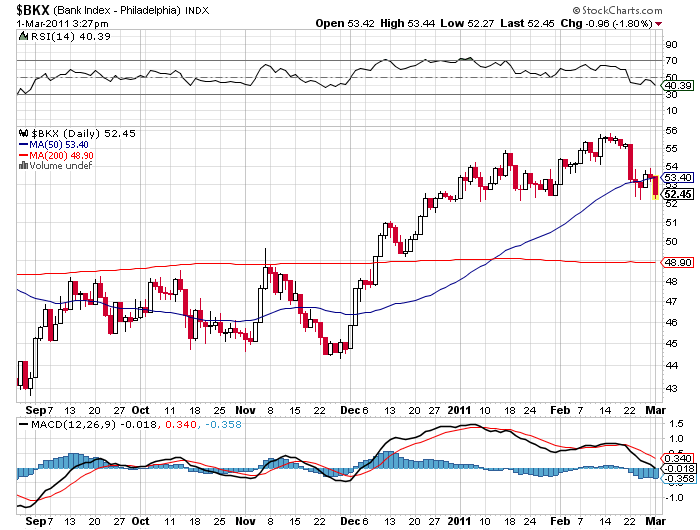Viewport: 700px width, 530px height.
Task: Click the INDX exchange label
Action: point(196,10)
